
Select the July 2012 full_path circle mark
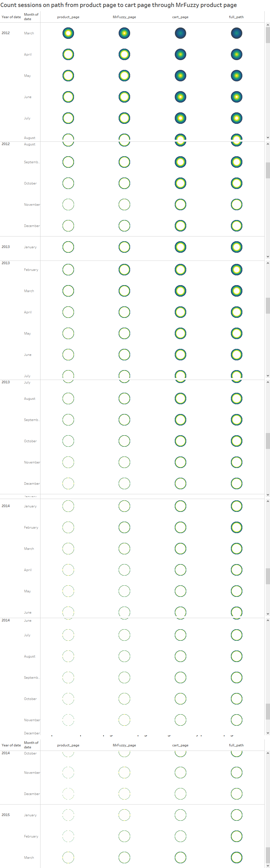(237, 118)
